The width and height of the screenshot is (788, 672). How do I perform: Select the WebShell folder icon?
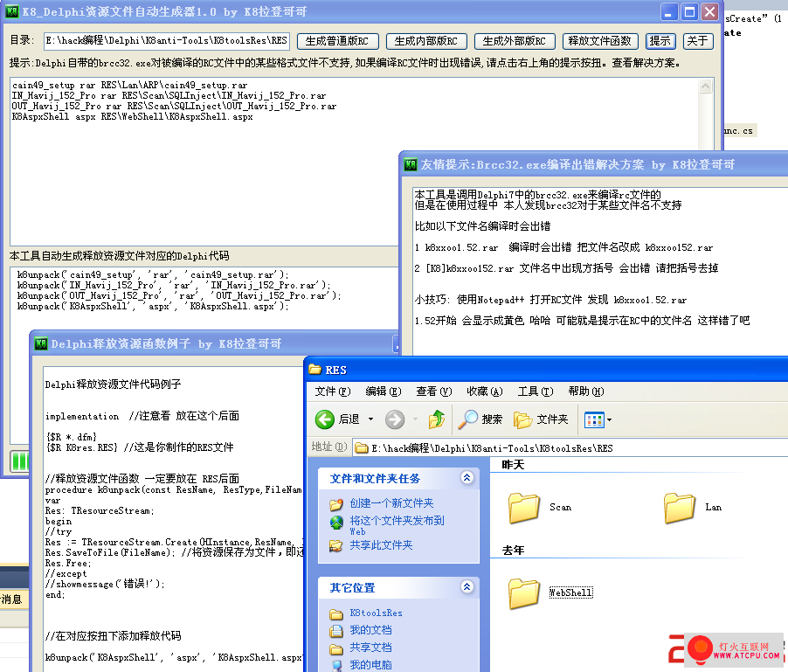(523, 593)
